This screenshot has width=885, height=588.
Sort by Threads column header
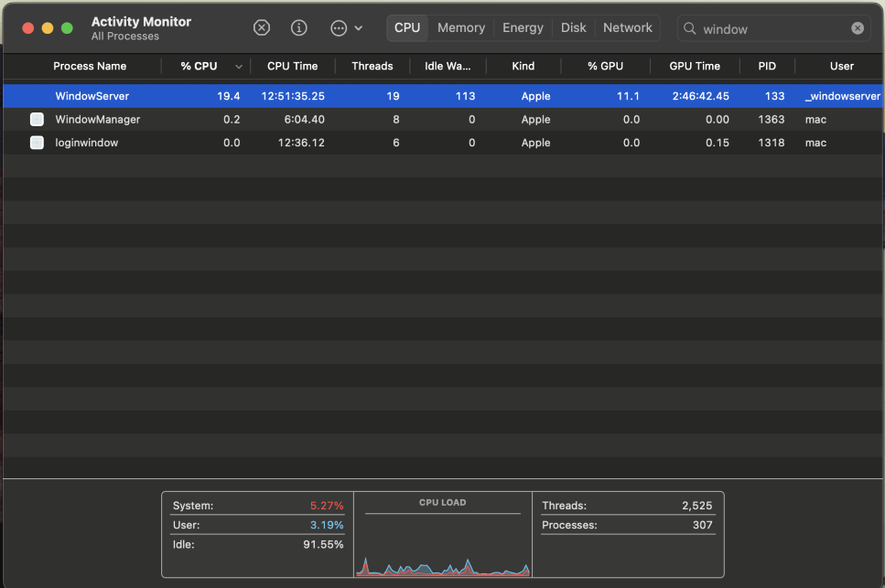pyautogui.click(x=372, y=66)
